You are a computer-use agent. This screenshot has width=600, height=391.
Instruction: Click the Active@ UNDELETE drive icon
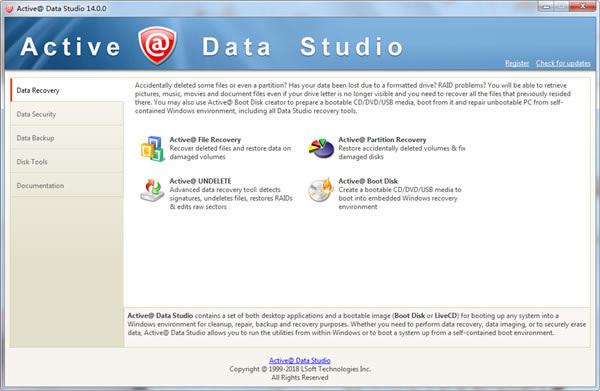tap(152, 190)
